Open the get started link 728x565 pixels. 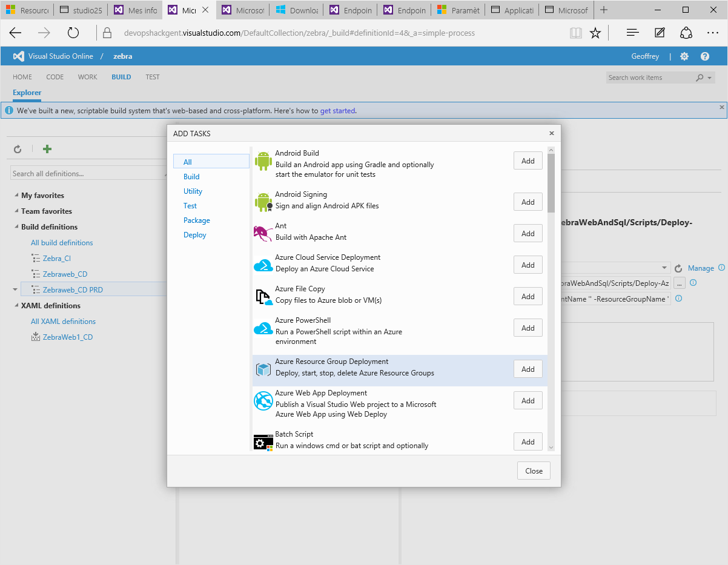[338, 111]
